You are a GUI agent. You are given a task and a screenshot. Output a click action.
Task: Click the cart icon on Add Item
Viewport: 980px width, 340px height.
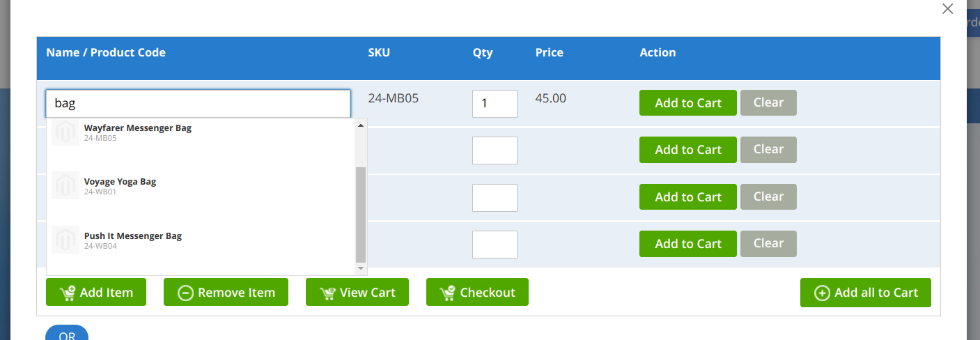pos(68,293)
